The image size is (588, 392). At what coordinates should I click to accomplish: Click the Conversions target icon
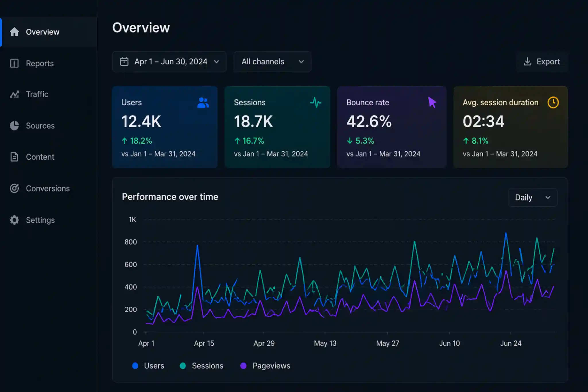14,188
